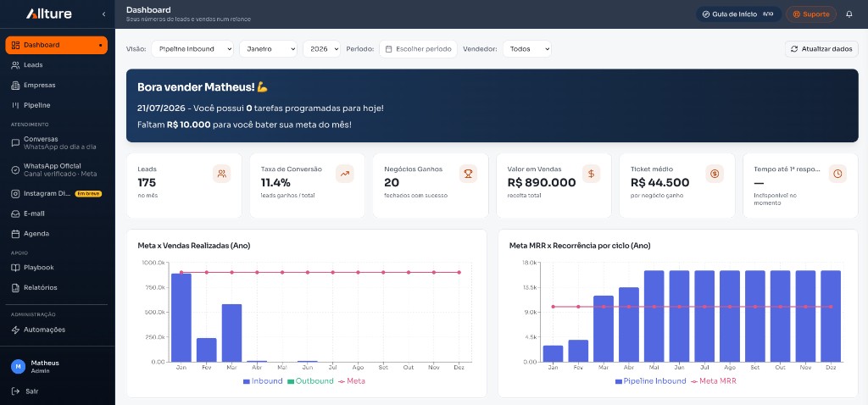Click the Suporte button
868x405 pixels.
click(811, 14)
